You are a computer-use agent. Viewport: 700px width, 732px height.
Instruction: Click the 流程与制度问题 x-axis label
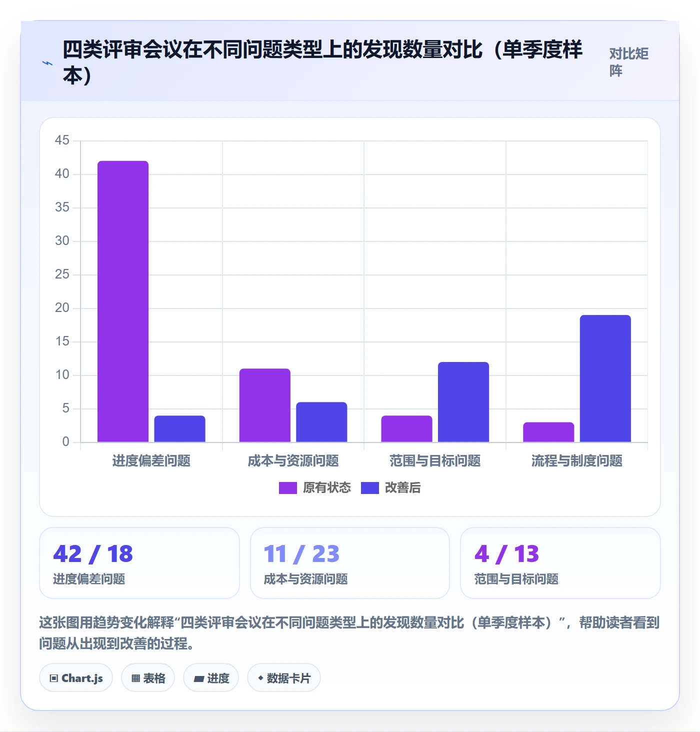(x=577, y=460)
